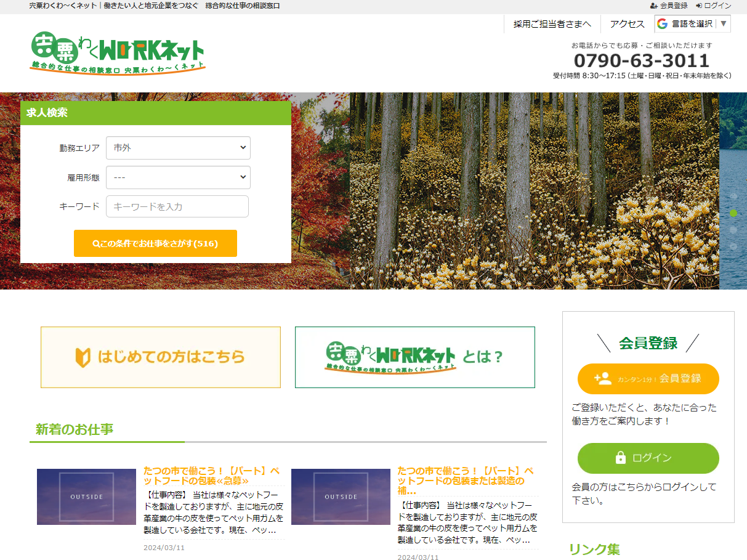Click the padlock icon on green ログイン button

pyautogui.click(x=621, y=458)
